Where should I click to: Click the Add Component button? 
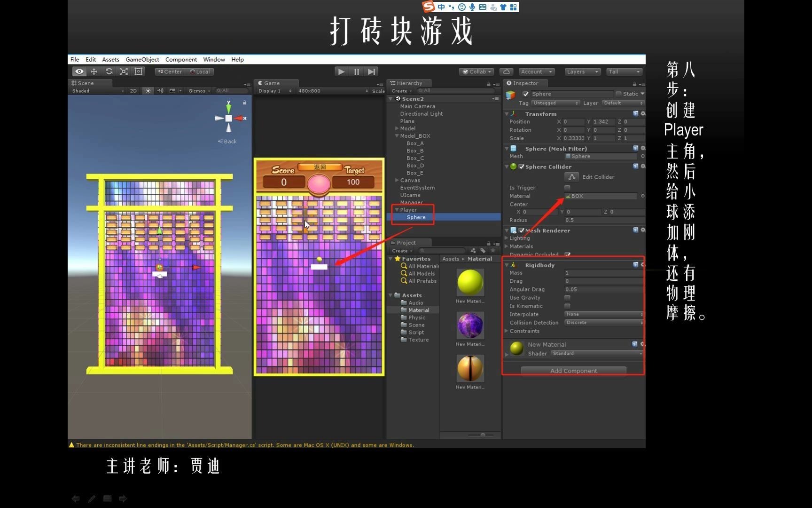[573, 371]
